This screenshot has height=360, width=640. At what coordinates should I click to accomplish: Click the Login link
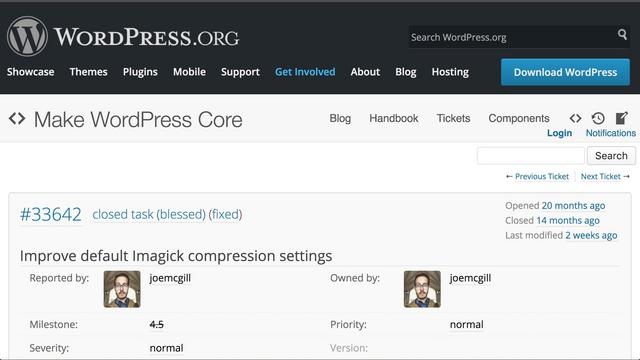pyautogui.click(x=559, y=133)
